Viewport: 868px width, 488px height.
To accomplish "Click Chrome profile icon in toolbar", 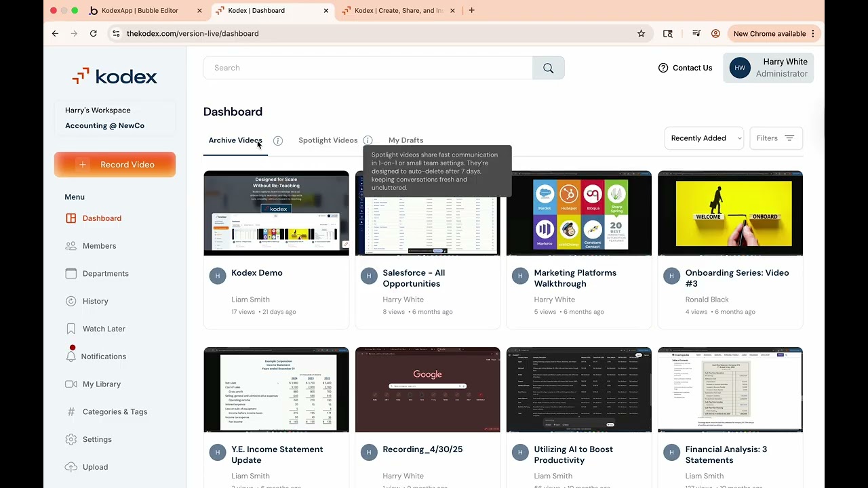I will (x=715, y=33).
